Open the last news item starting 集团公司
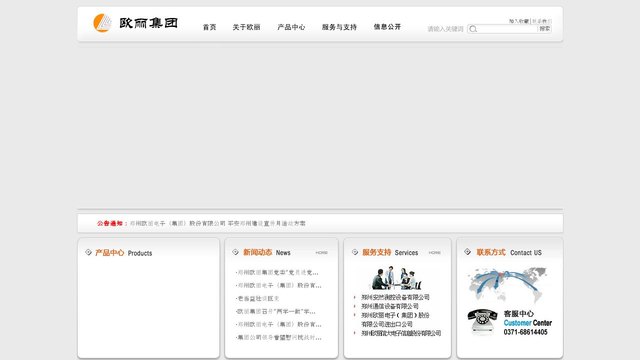This screenshot has height=360, width=640. 279,338
